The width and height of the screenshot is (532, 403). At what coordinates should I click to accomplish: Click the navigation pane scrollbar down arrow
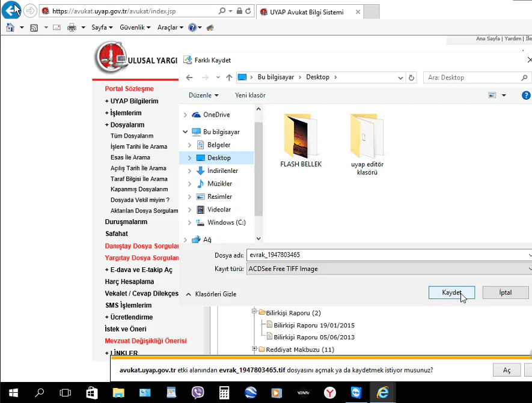(x=258, y=238)
